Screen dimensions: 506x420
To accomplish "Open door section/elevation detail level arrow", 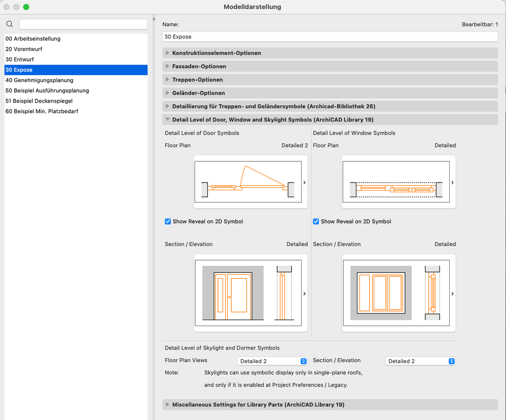I will coord(304,294).
